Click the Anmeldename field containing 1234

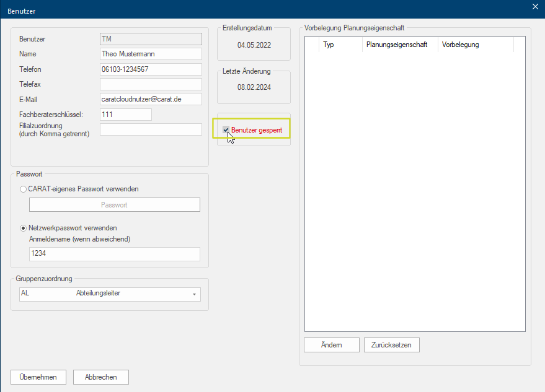coord(115,254)
